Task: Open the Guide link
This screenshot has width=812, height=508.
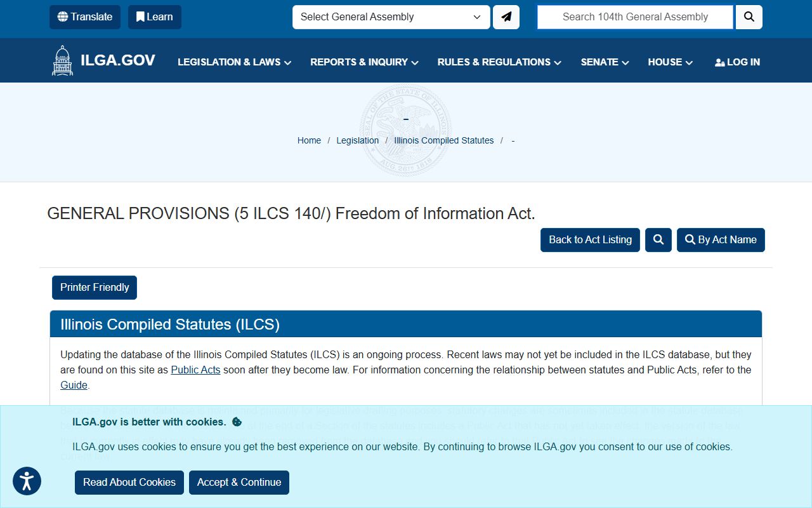Action: 74,385
